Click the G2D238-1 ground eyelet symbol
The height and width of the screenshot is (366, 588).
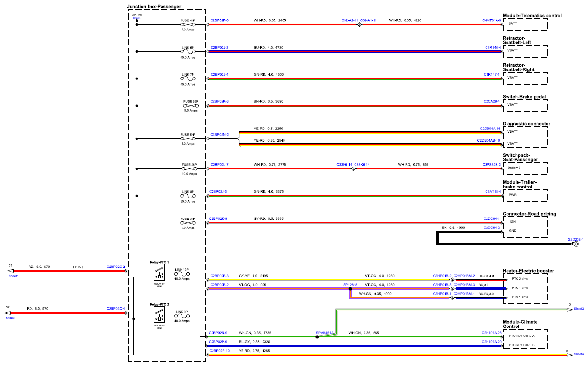pyautogui.click(x=576, y=244)
